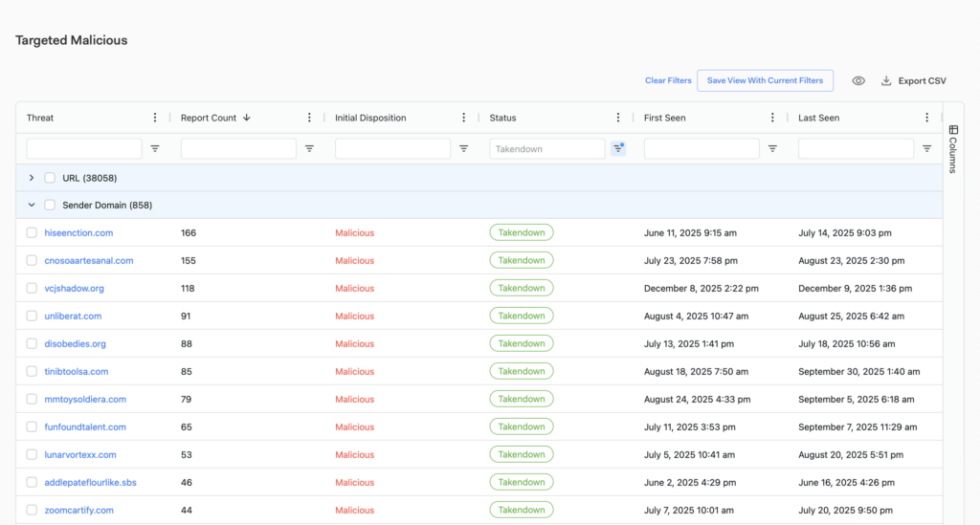
Task: Open First Seen column menu
Action: [x=772, y=118]
